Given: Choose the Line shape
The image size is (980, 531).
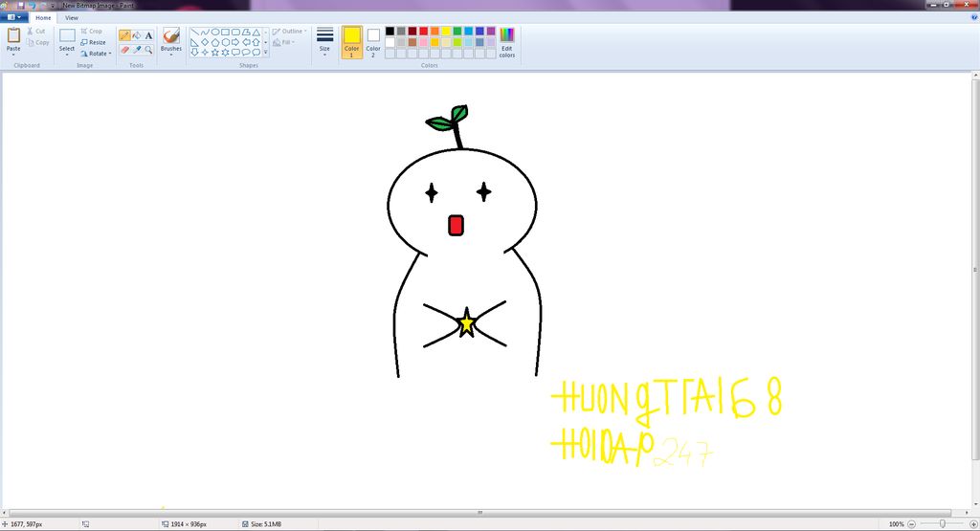Looking at the screenshot, I should click(x=194, y=32).
